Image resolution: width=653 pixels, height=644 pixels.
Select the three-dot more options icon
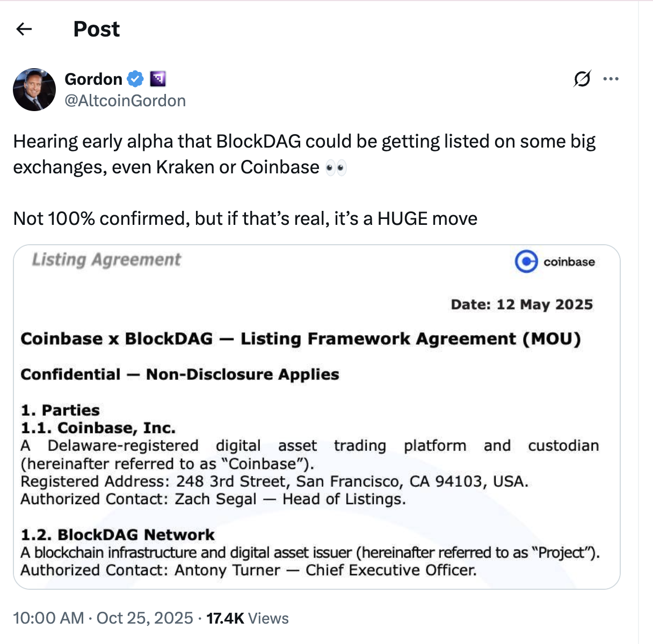(x=611, y=79)
